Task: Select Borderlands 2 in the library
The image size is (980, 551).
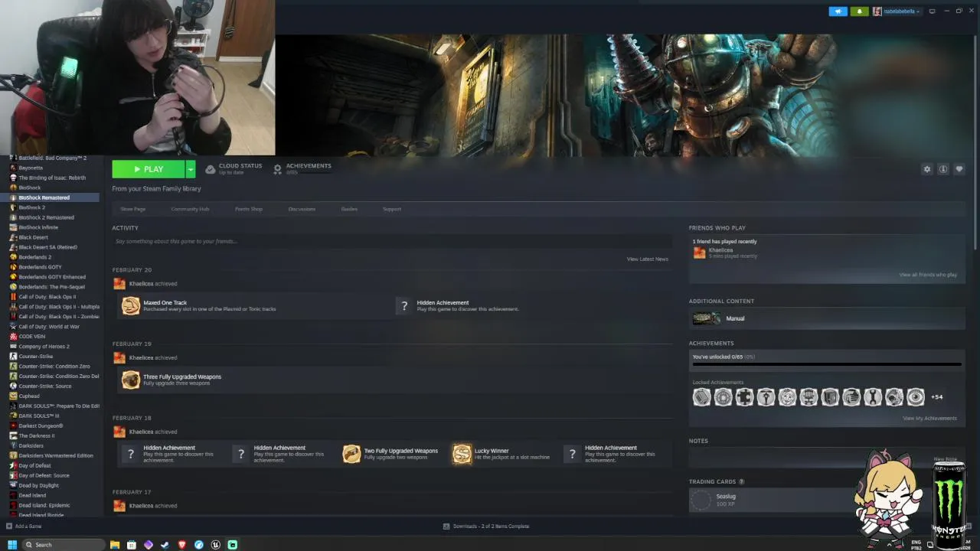Action: click(35, 257)
